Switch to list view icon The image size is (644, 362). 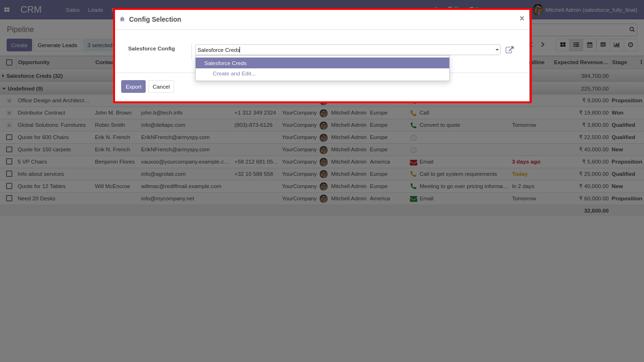click(x=576, y=45)
